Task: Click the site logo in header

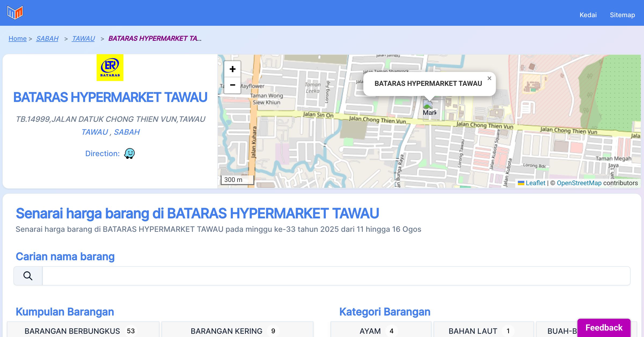Action: [x=15, y=13]
